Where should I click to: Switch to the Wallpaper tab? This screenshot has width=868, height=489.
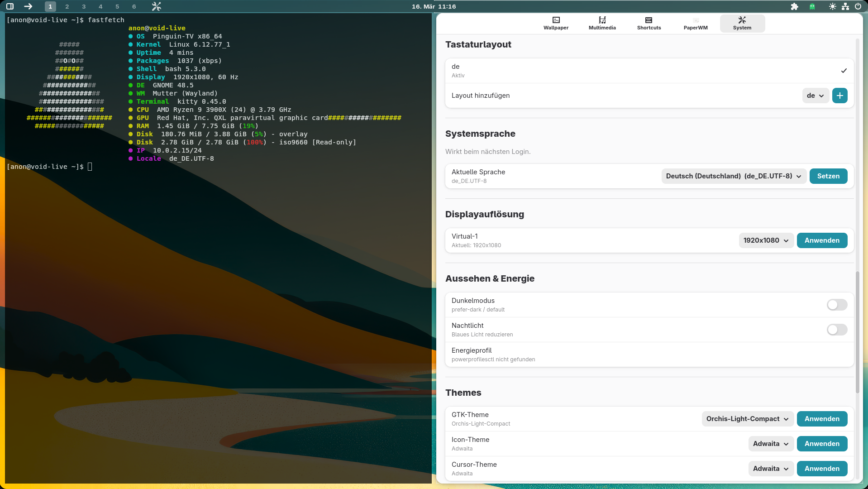556,23
